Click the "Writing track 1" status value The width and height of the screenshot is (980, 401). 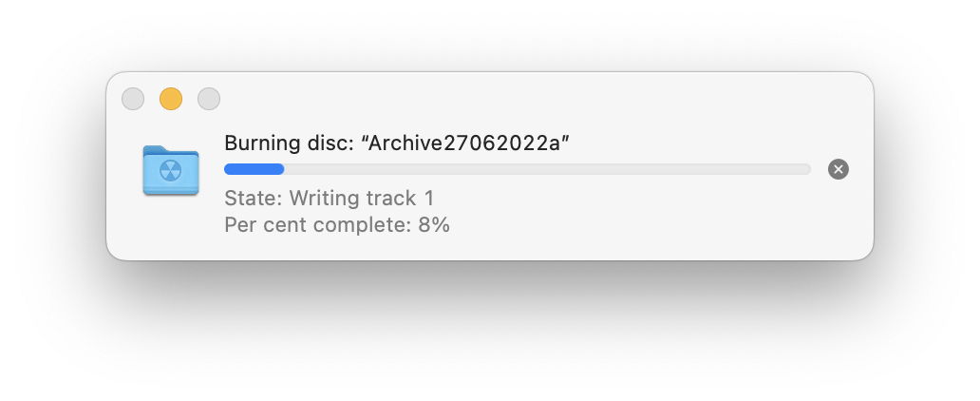coord(362,199)
